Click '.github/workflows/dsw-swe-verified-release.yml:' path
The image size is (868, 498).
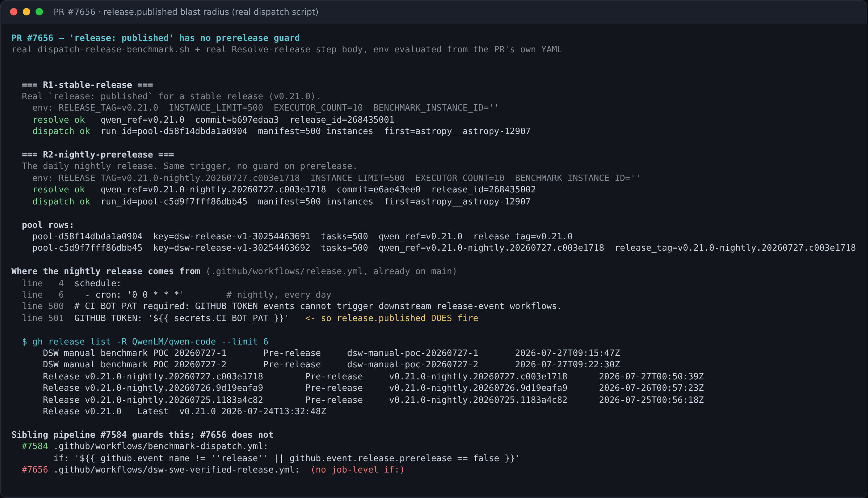(177, 470)
